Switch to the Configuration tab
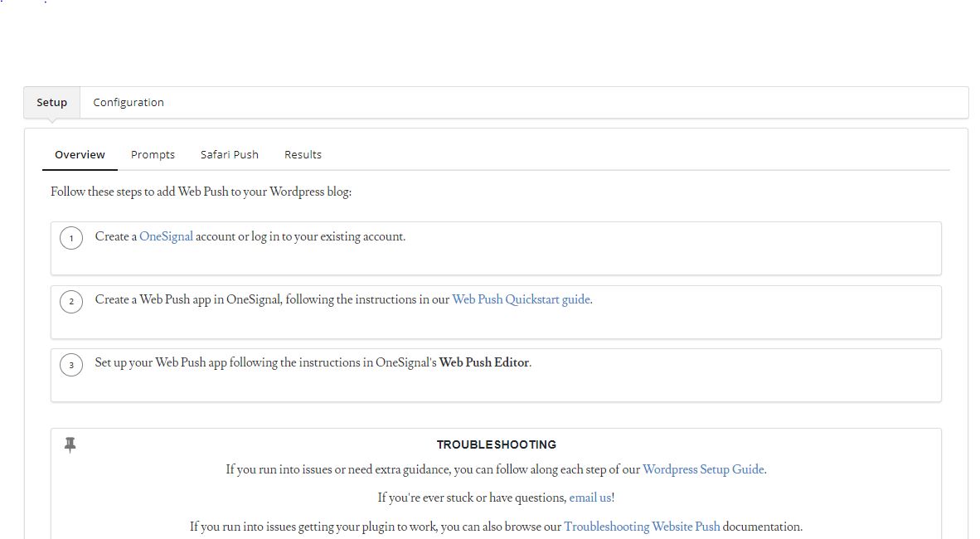The width and height of the screenshot is (980, 539). click(129, 102)
